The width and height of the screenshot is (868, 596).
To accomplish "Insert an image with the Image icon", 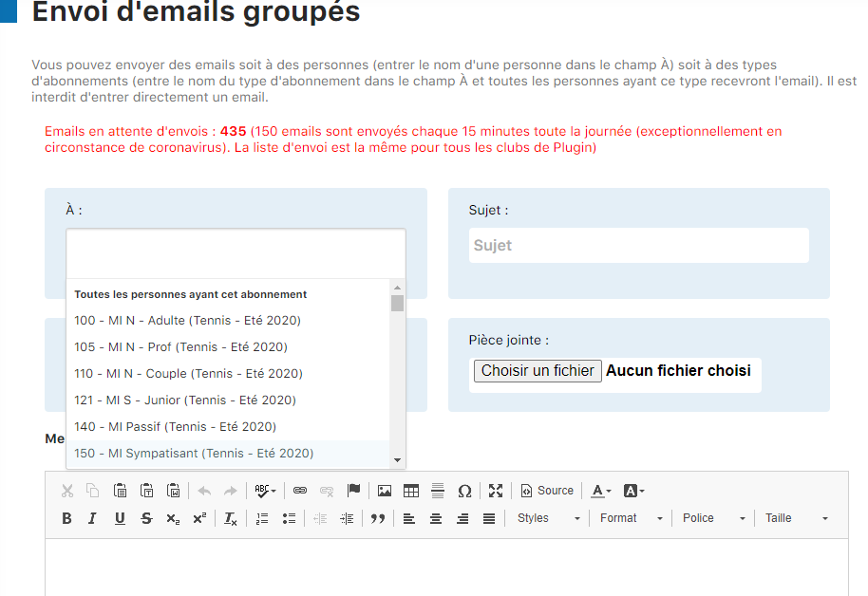I will (x=385, y=491).
